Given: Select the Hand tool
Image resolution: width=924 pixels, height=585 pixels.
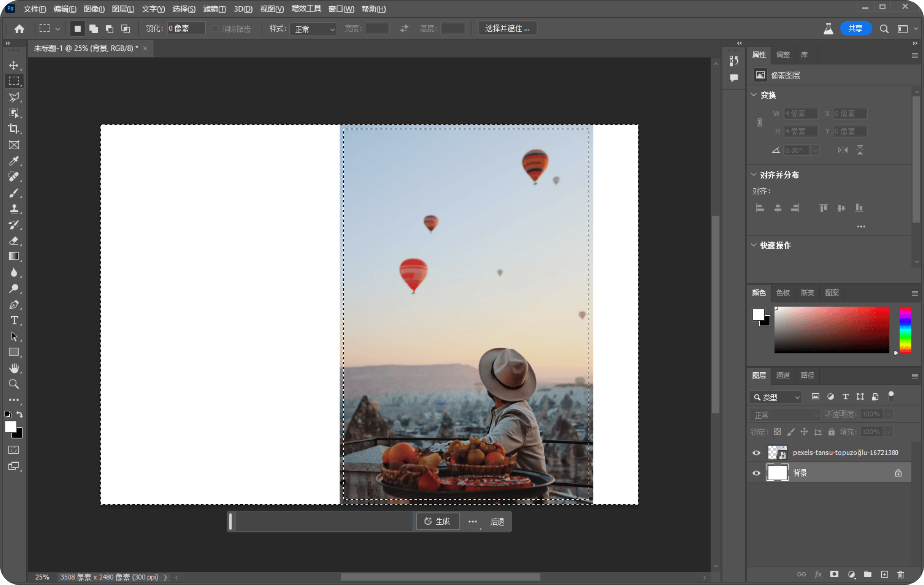Looking at the screenshot, I should [14, 368].
